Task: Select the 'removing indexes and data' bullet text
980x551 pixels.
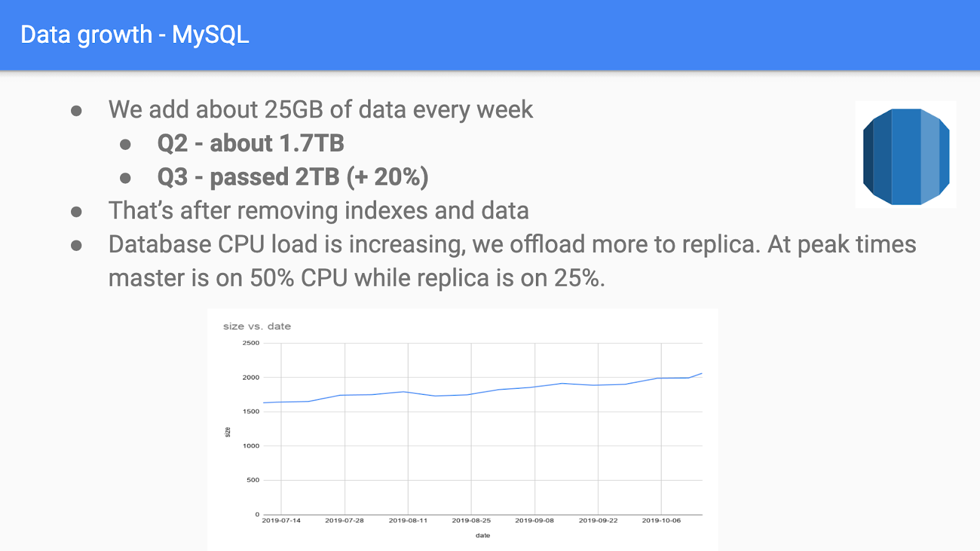Action: [318, 211]
